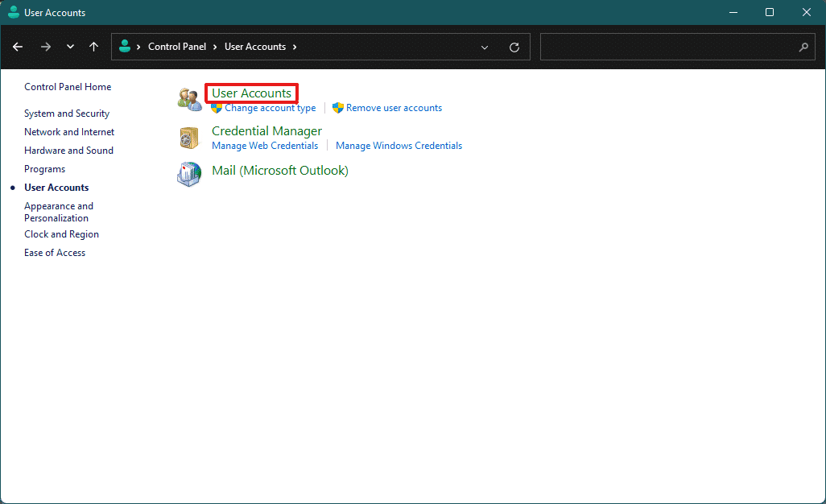Viewport: 826px width, 504px height.
Task: Open Change account type
Action: click(x=271, y=108)
